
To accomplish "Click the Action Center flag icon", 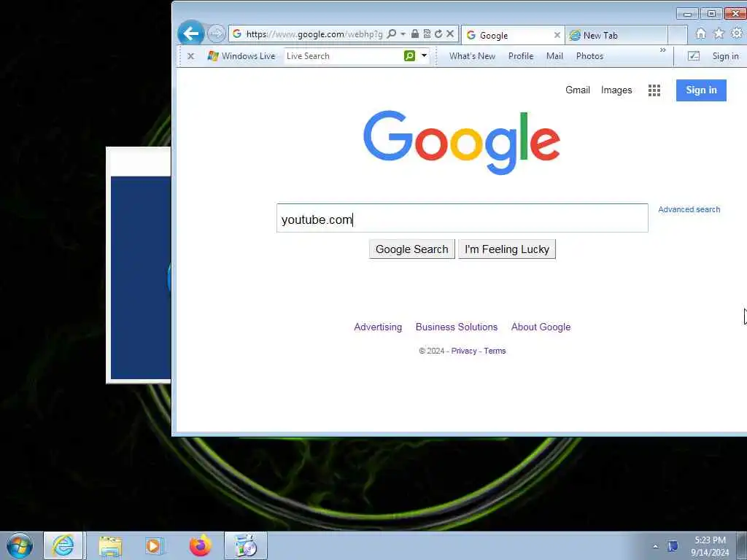I will pyautogui.click(x=673, y=546).
